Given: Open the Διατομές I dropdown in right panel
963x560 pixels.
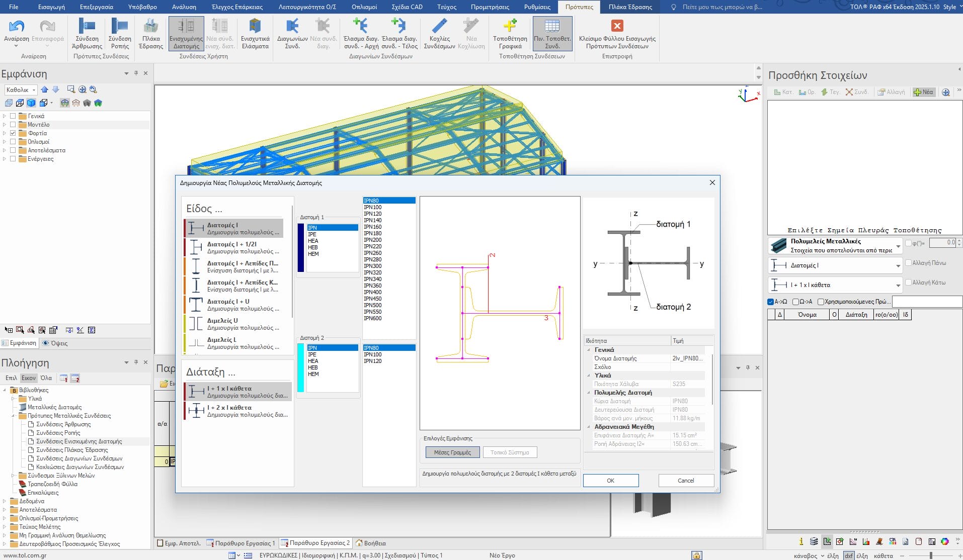Looking at the screenshot, I should 898,265.
